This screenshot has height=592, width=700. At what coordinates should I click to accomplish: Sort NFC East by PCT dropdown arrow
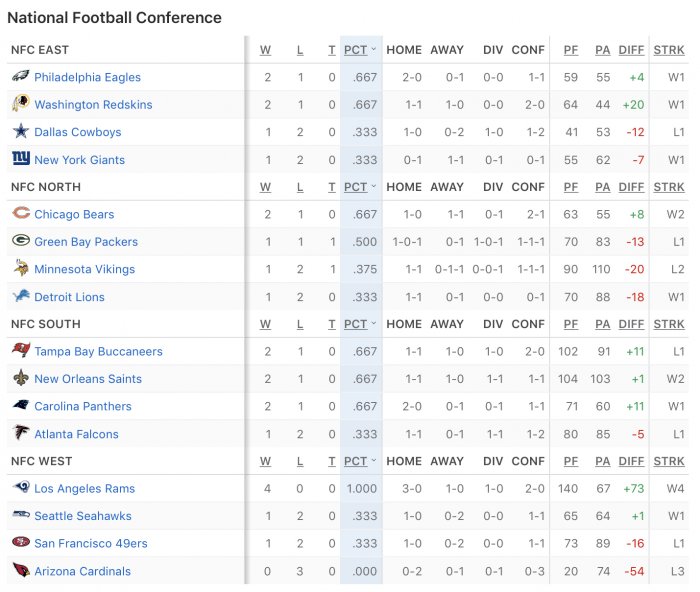click(x=374, y=50)
